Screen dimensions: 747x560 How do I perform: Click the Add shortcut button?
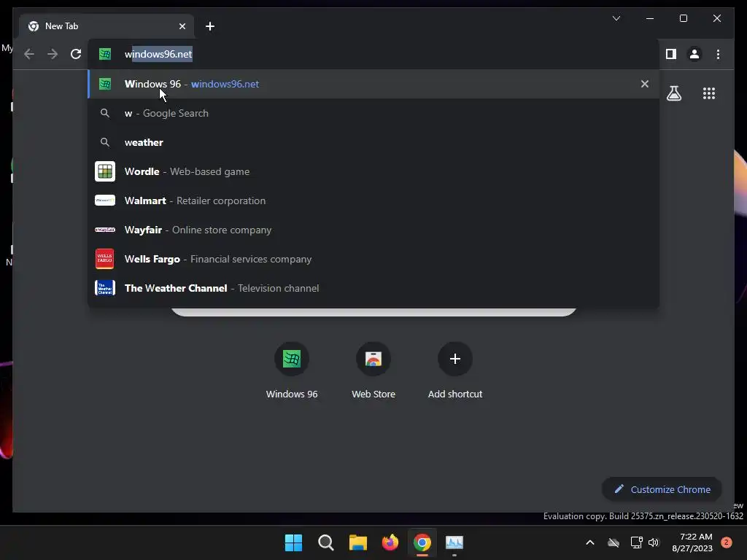coord(455,370)
